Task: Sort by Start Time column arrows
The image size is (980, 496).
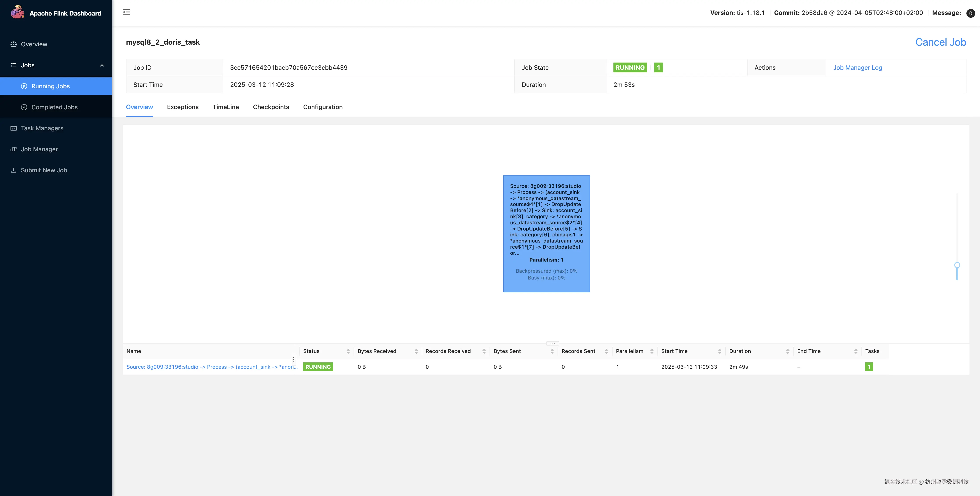Action: coord(719,351)
